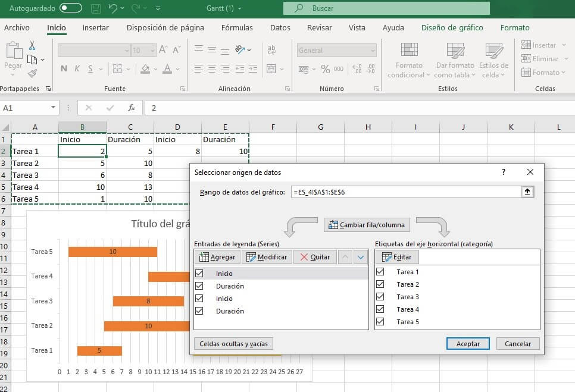The height and width of the screenshot is (392, 575).
Task: Click the increase font size icon
Action: click(x=163, y=49)
